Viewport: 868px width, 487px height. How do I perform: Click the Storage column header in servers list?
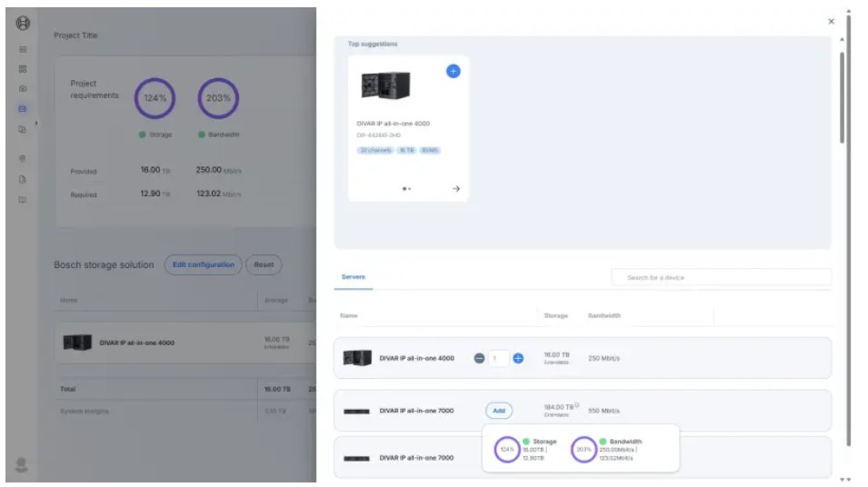click(555, 315)
